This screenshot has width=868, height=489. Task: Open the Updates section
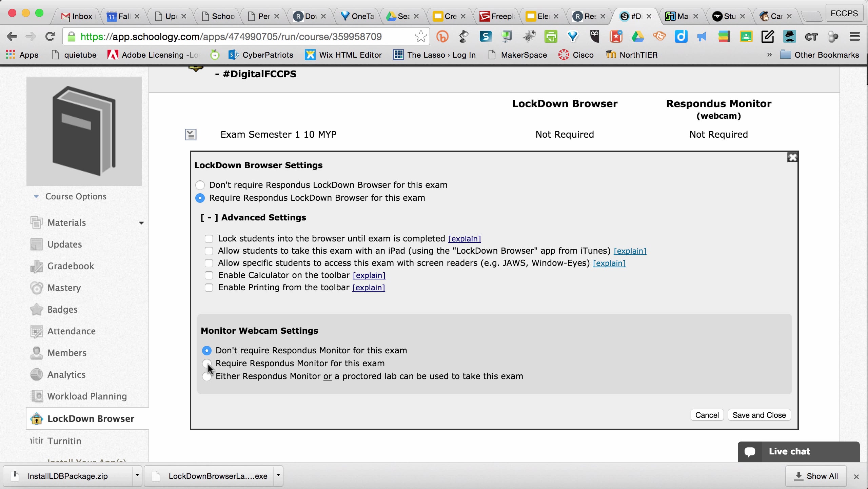coord(65,244)
